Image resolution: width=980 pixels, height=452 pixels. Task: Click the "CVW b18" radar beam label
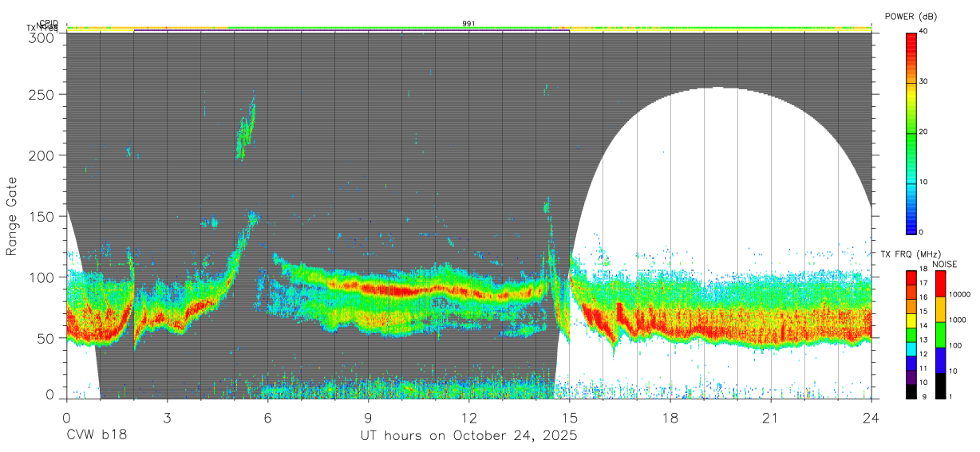click(97, 436)
